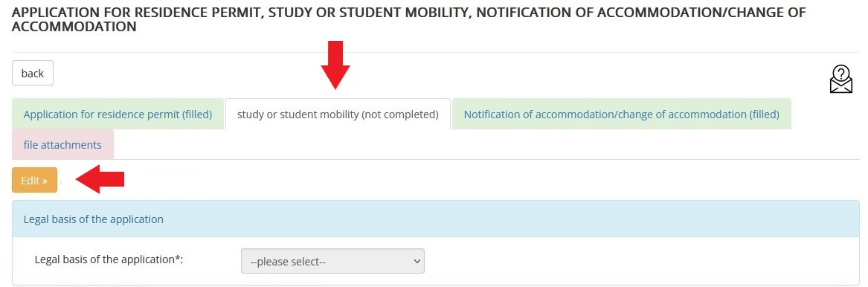Select the tab marked '(not completed)'

[338, 115]
